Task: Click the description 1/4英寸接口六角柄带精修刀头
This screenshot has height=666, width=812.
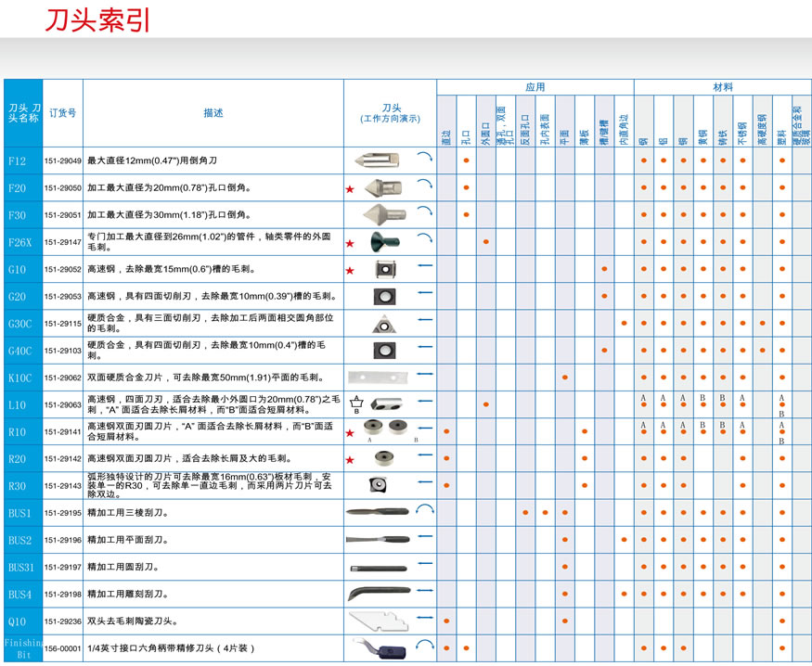Action: [x=172, y=648]
